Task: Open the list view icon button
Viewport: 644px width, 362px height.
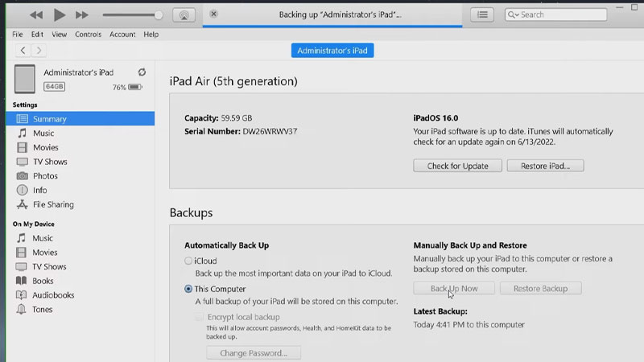Action: [x=482, y=14]
